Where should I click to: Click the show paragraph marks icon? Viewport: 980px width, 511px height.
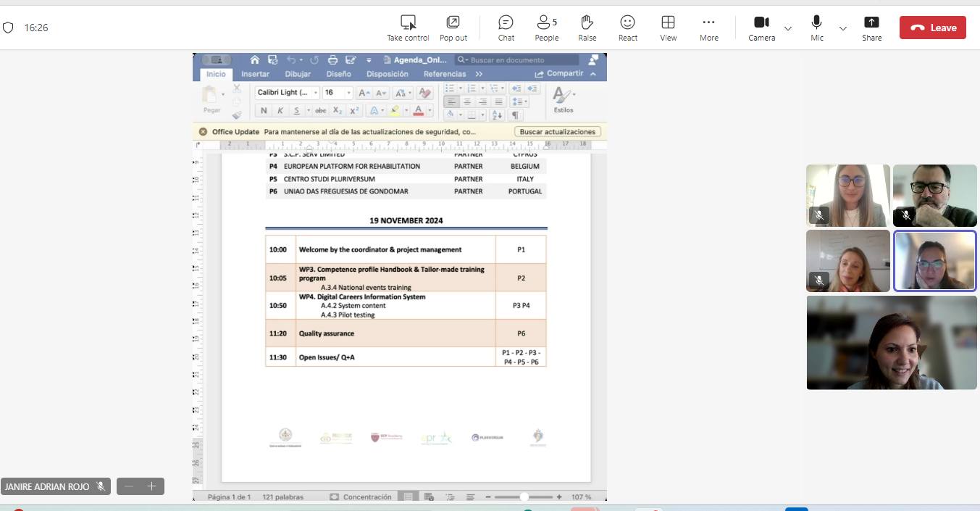pos(515,115)
